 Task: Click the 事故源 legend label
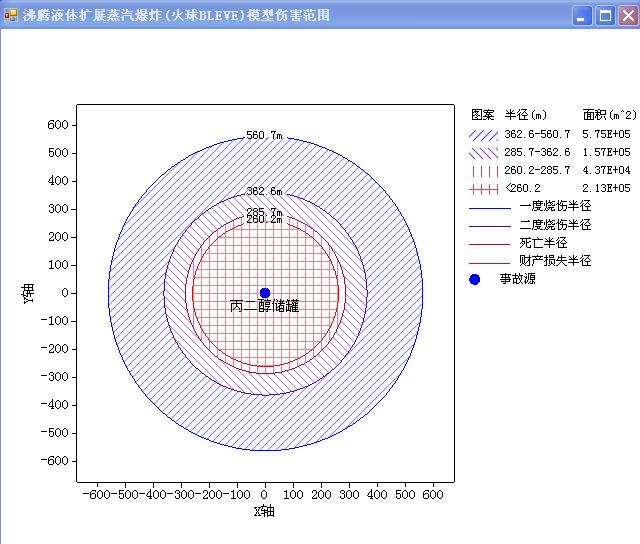[518, 279]
